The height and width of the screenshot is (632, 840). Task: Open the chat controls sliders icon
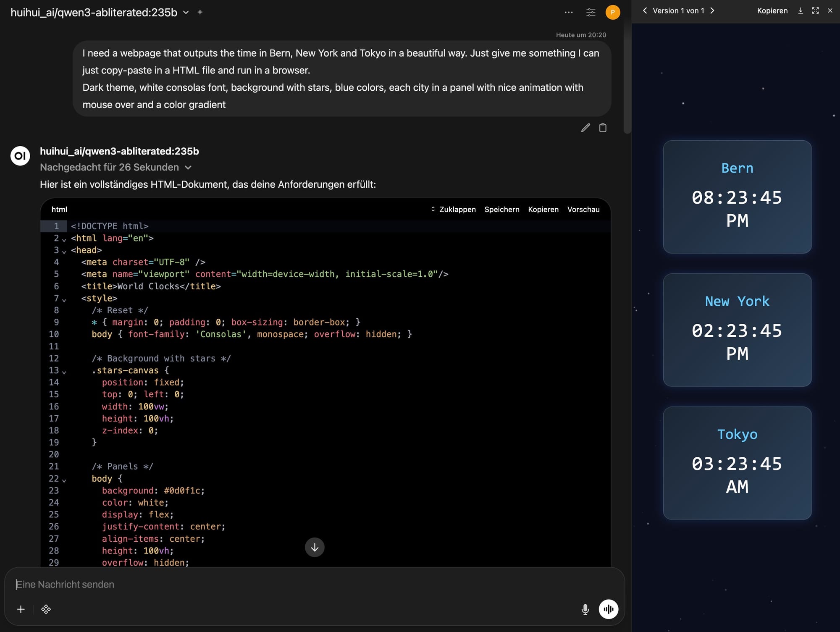(591, 12)
